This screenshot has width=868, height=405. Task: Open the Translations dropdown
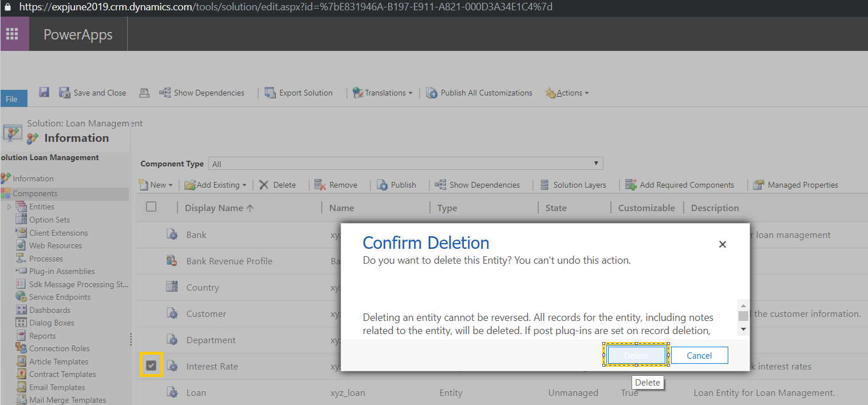pos(382,93)
